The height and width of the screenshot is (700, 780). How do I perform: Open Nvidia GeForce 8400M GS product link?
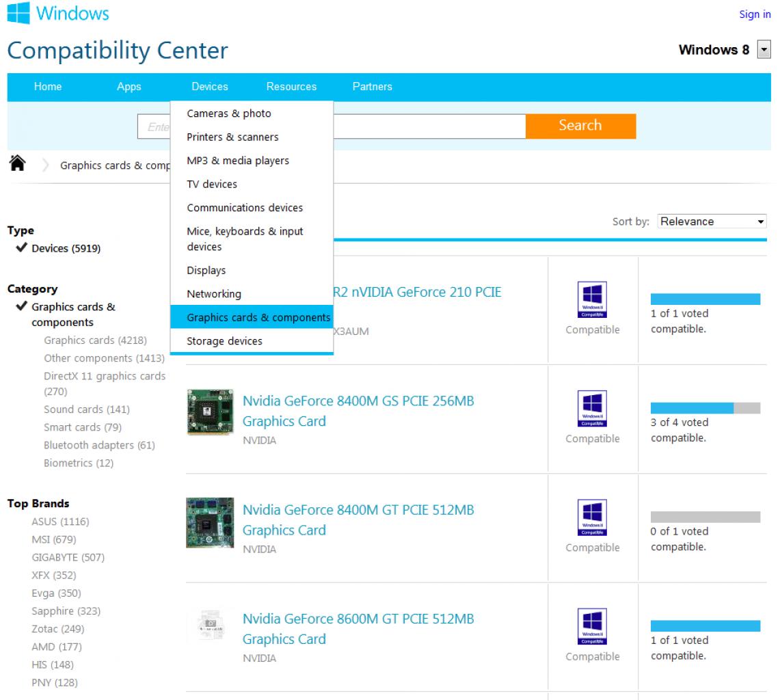click(x=358, y=411)
